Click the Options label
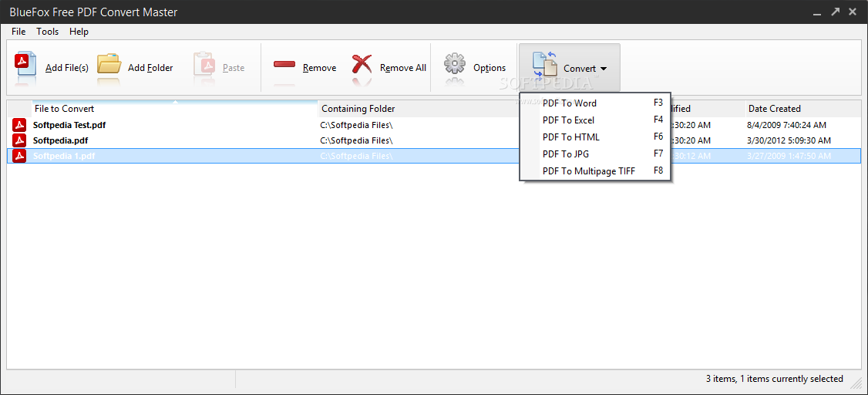The image size is (868, 395). tap(490, 68)
